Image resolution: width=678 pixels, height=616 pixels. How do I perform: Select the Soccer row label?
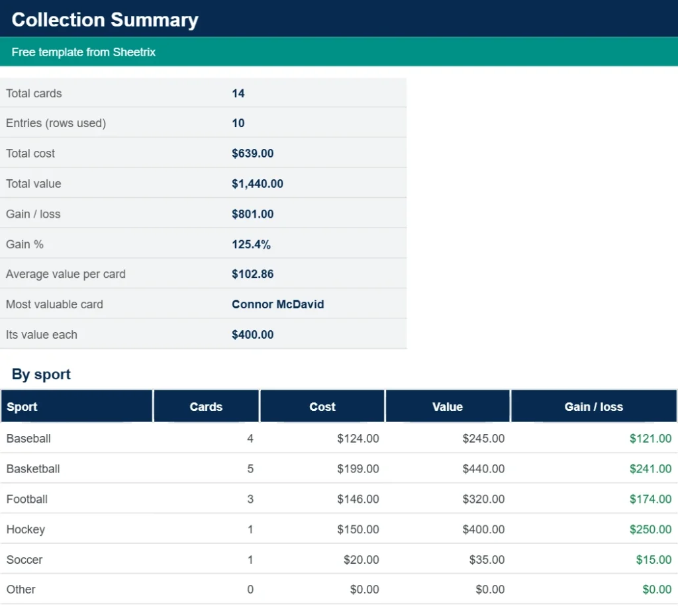coord(24,559)
